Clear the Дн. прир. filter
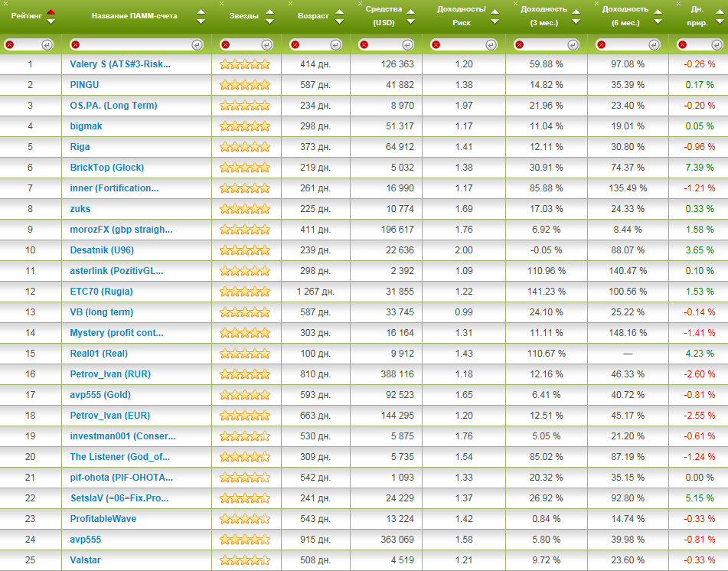The width and height of the screenshot is (728, 571). [x=682, y=44]
